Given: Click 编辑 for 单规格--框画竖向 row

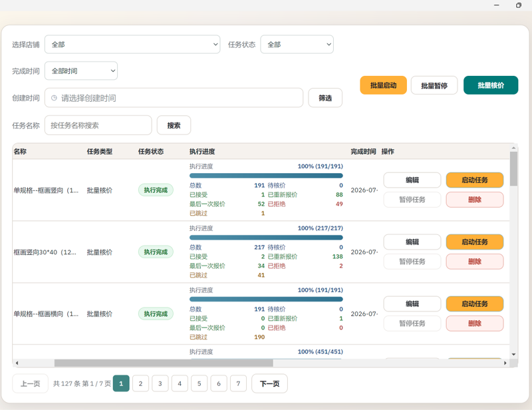Looking at the screenshot, I should pyautogui.click(x=412, y=180).
